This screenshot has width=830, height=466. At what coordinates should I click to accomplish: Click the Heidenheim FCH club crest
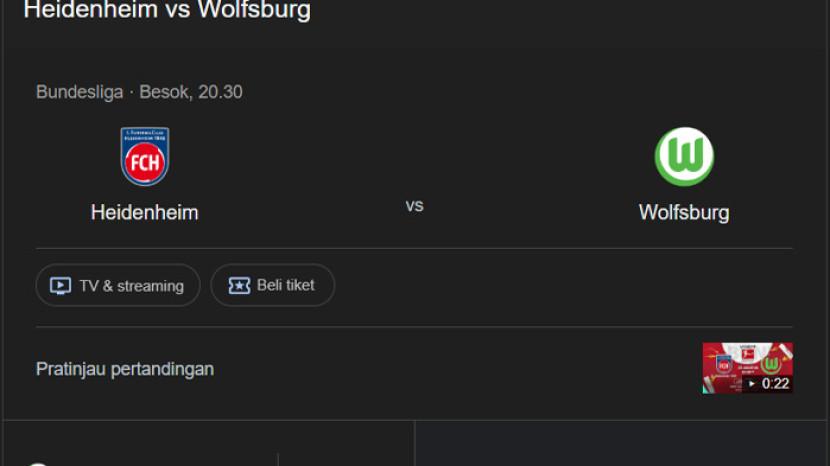coord(145,157)
